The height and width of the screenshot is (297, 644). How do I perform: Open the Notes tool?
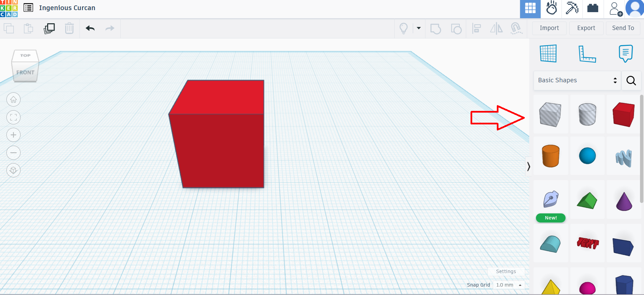(625, 54)
